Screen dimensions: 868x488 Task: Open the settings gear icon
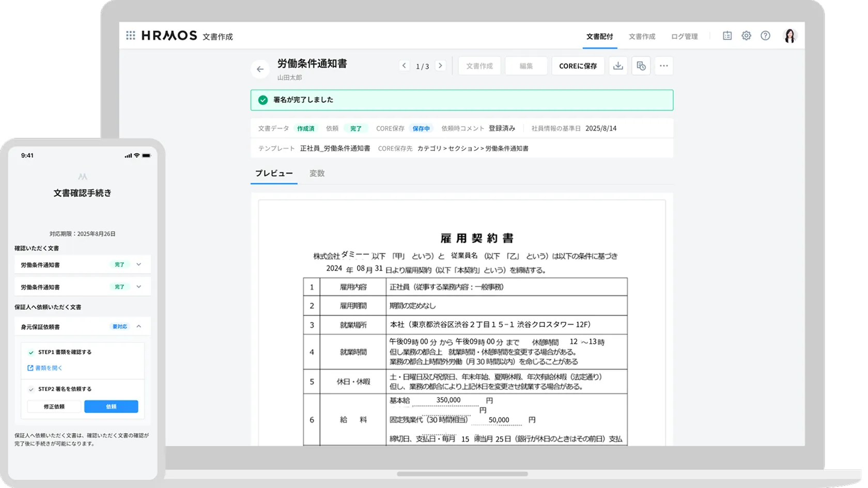746,35
